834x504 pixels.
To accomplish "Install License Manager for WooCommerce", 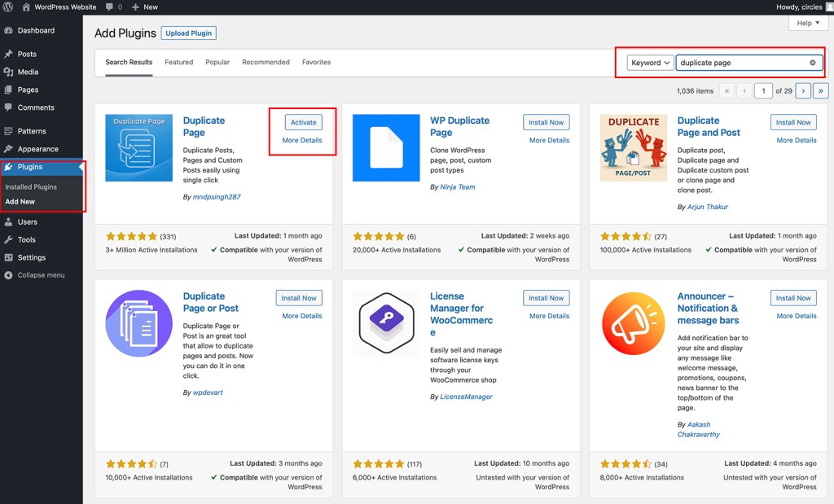I will pos(546,298).
